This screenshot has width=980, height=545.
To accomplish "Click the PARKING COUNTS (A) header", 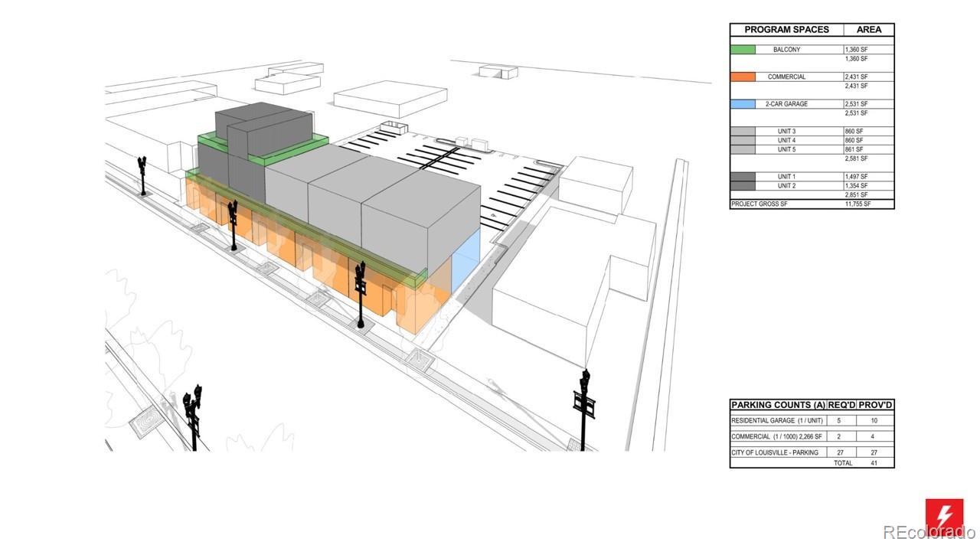I will [778, 405].
